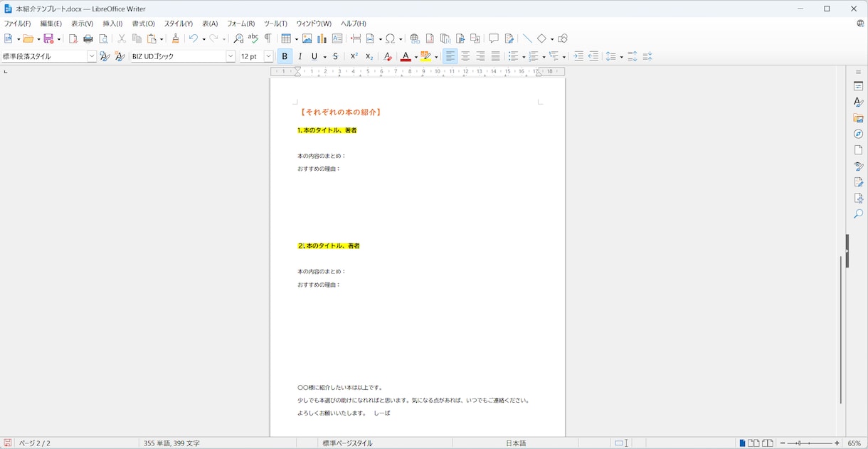Image resolution: width=868 pixels, height=449 pixels.
Task: Expand the font name dropdown list
Action: [x=231, y=56]
